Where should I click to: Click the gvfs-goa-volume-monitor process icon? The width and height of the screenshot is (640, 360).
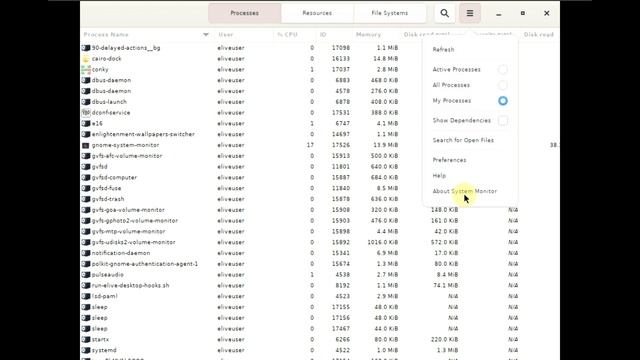[86, 210]
